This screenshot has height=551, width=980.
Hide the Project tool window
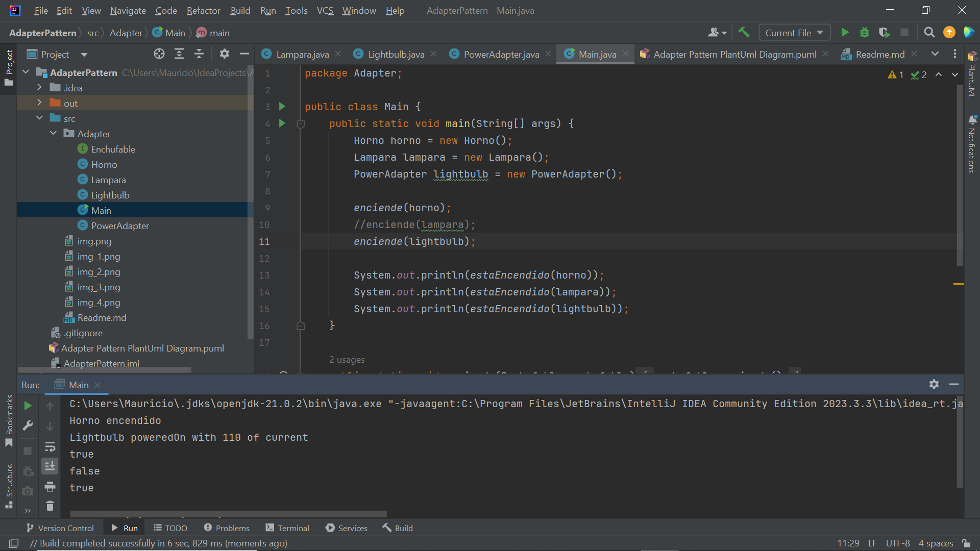tap(244, 54)
